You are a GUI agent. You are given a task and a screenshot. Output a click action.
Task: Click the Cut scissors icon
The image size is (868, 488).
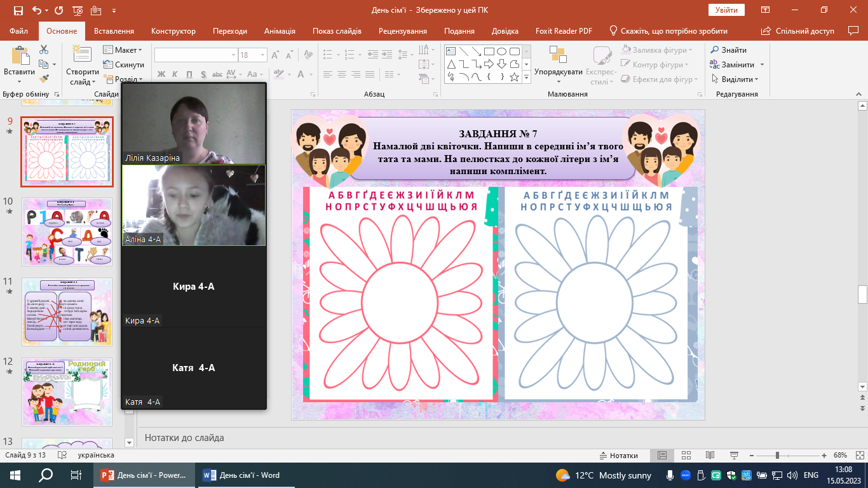coord(44,50)
